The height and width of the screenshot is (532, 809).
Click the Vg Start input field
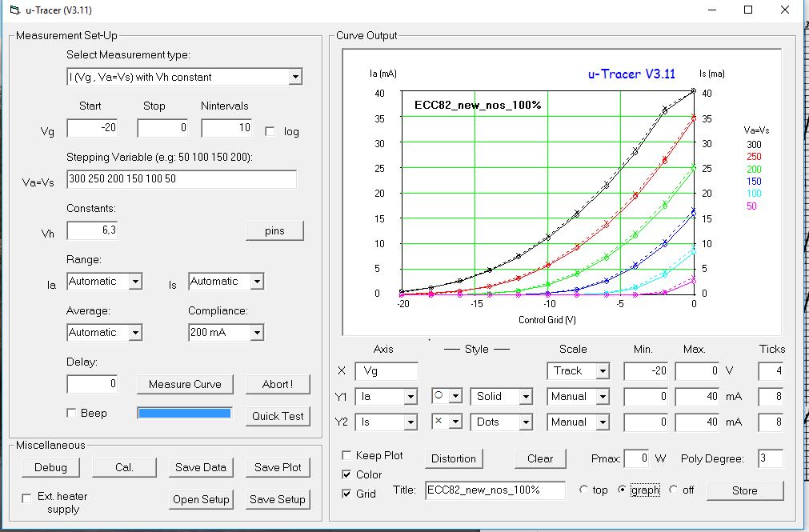pyautogui.click(x=92, y=128)
